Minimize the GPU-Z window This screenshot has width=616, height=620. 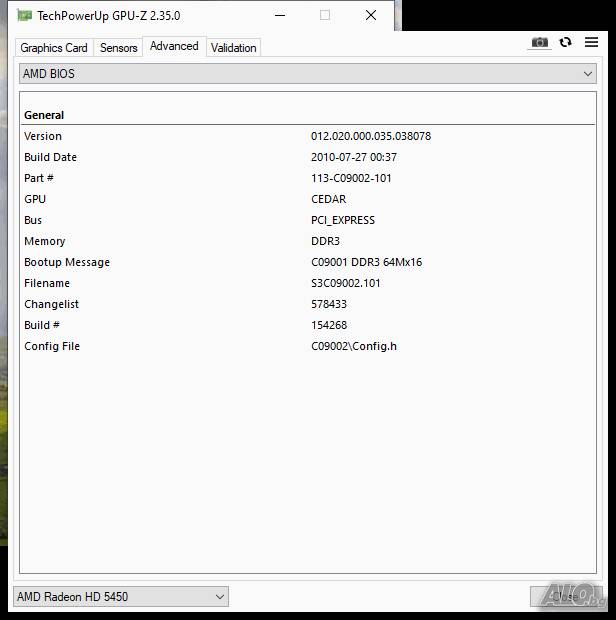pos(280,15)
